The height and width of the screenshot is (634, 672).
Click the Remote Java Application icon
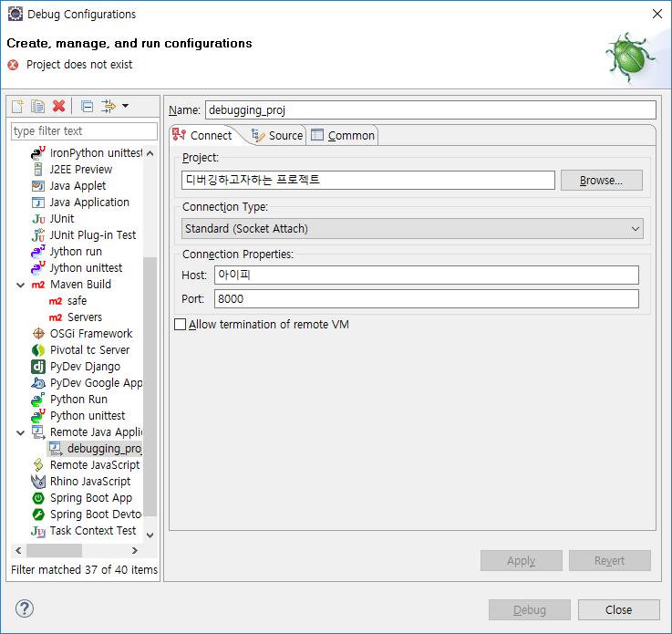pyautogui.click(x=38, y=432)
